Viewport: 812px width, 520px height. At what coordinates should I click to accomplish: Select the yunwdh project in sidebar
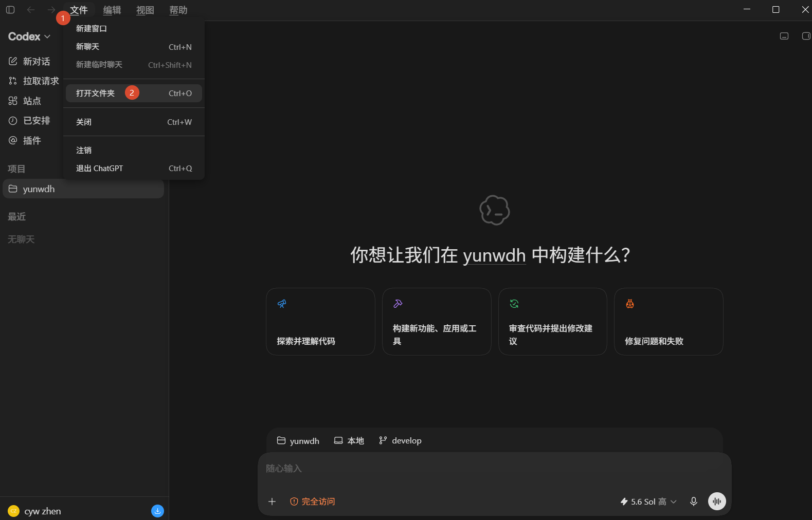pos(83,189)
